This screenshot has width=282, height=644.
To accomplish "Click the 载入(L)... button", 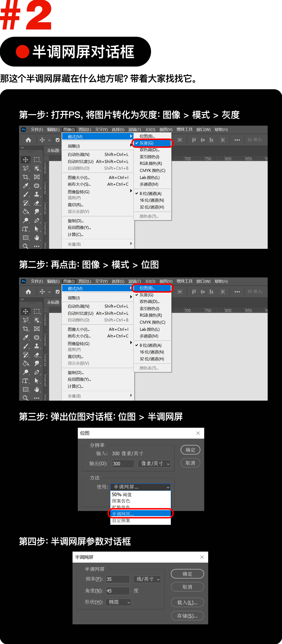I will coord(187,603).
